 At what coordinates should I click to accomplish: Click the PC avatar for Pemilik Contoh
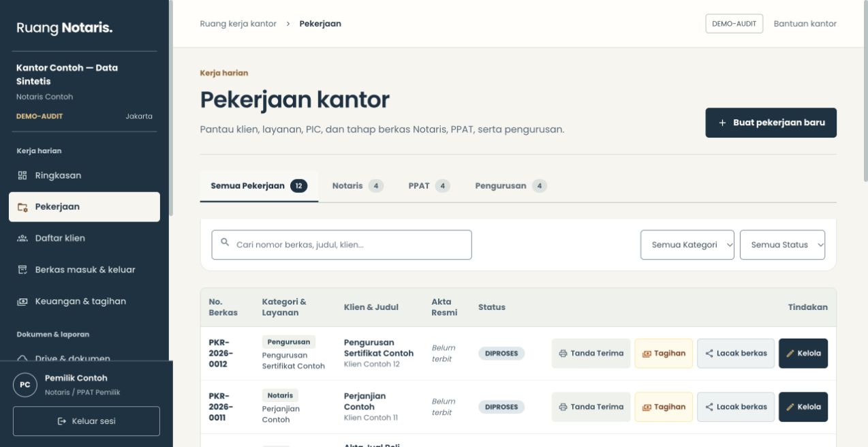(25, 384)
